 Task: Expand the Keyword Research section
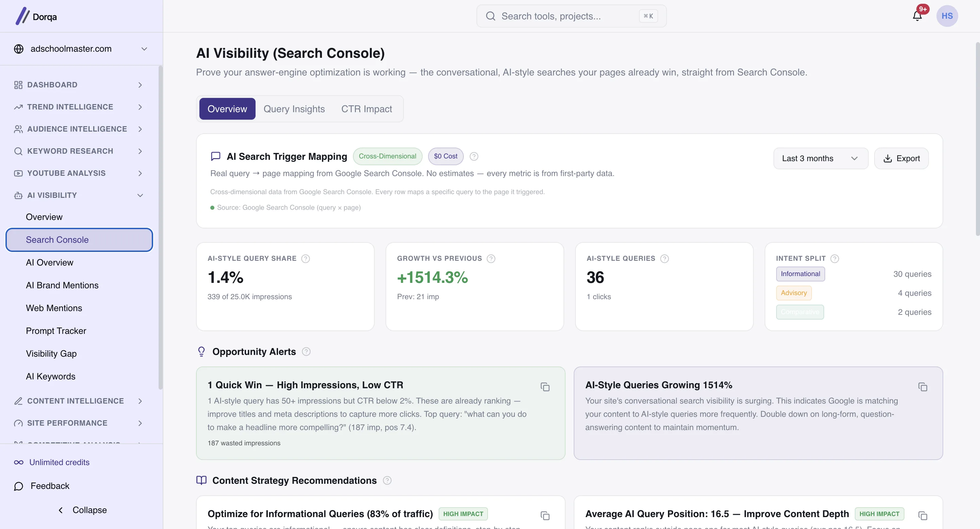click(79, 151)
